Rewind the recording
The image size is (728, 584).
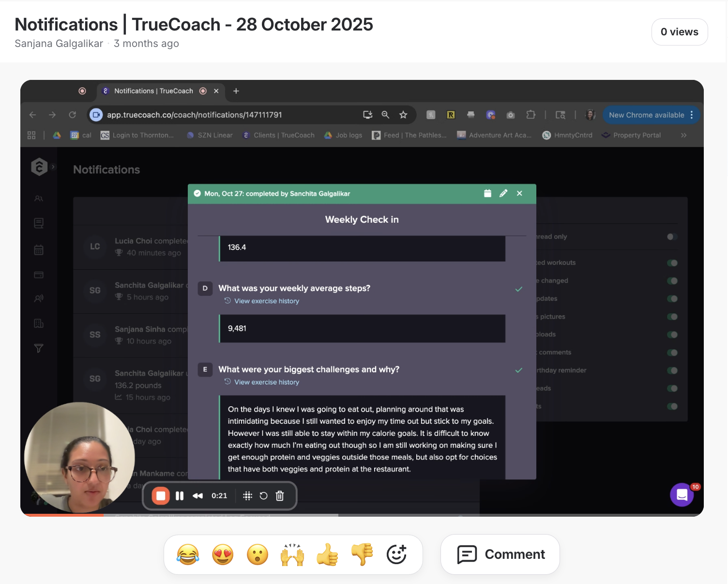pos(197,496)
